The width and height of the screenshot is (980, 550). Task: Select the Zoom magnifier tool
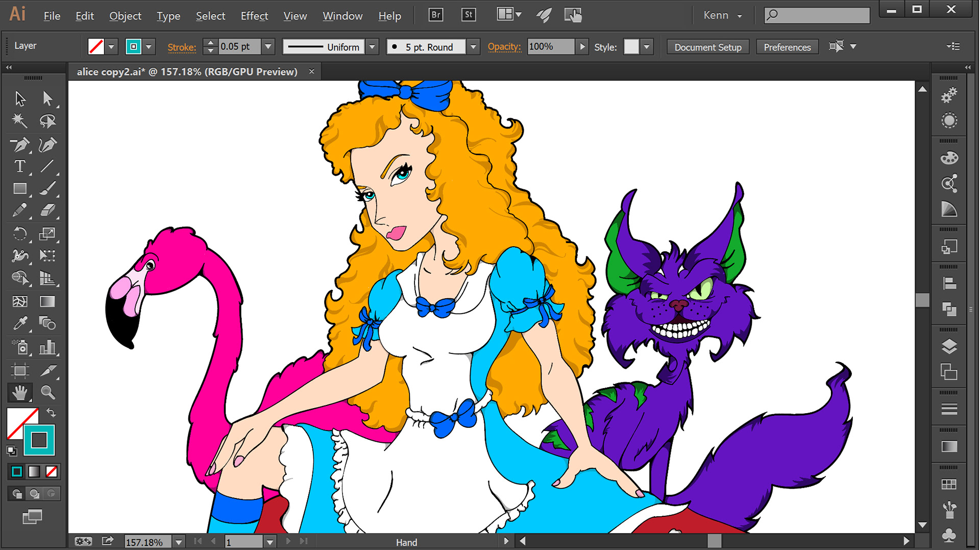47,392
